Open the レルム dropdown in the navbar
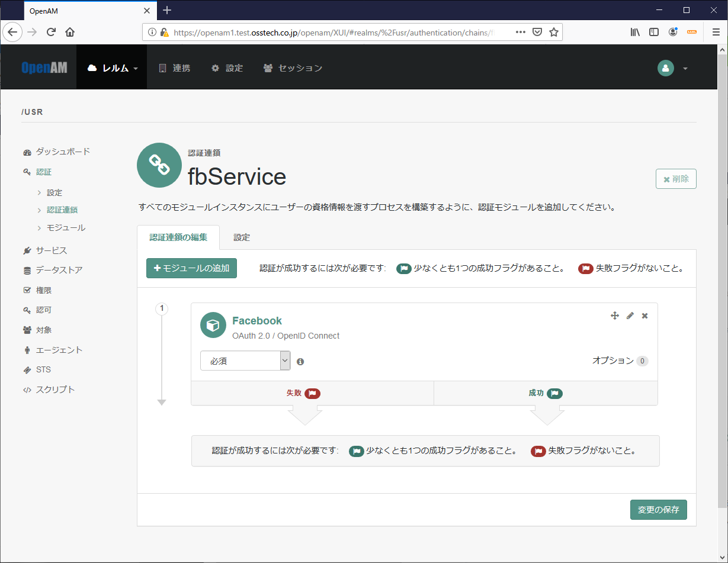 tap(111, 67)
